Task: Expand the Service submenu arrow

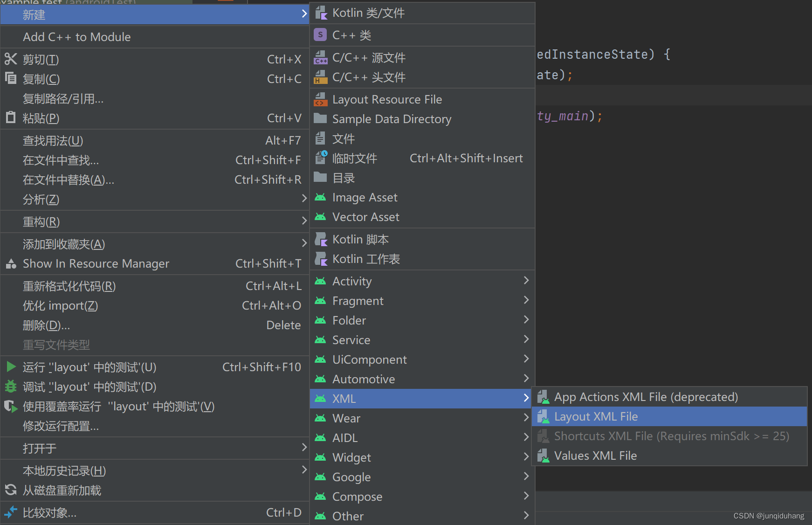Action: (x=526, y=339)
